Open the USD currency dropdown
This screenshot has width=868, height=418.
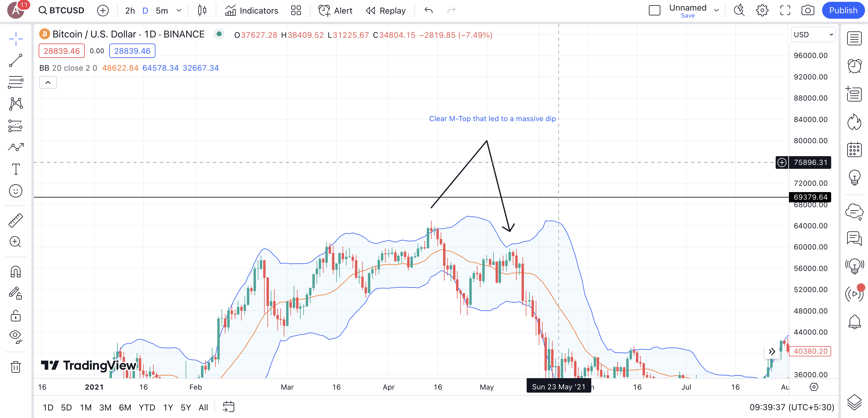pos(813,34)
